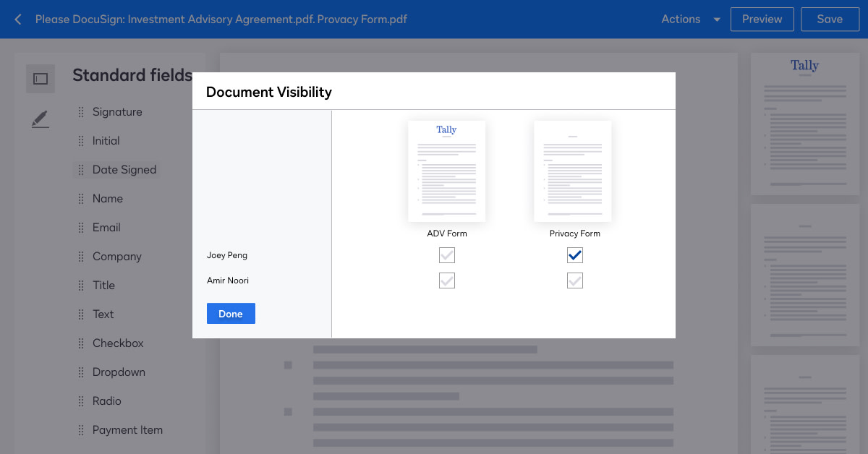Click the Preview button
The width and height of the screenshot is (868, 454).
click(x=762, y=19)
